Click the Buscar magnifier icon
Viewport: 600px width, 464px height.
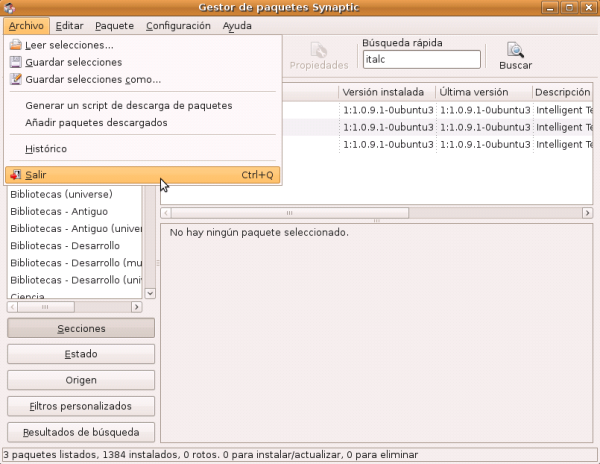coord(515,51)
